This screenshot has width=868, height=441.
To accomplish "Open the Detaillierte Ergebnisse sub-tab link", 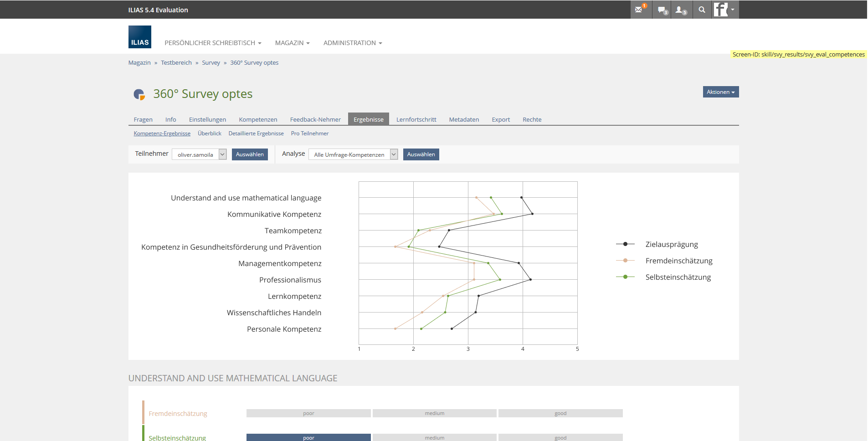I will (x=256, y=133).
